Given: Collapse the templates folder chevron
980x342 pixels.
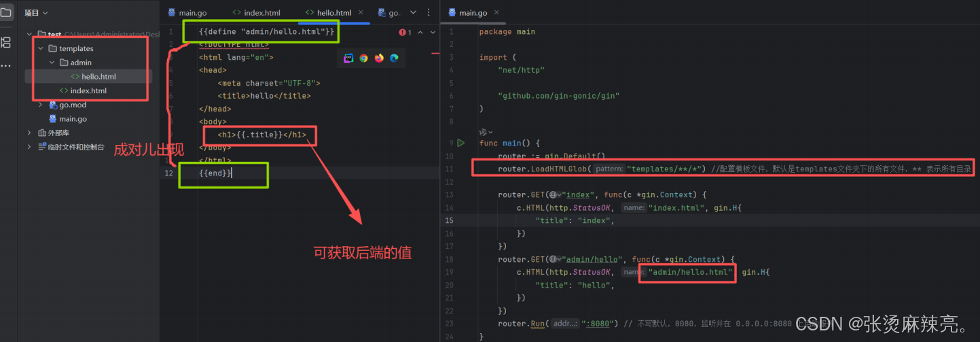Looking at the screenshot, I should [41, 48].
